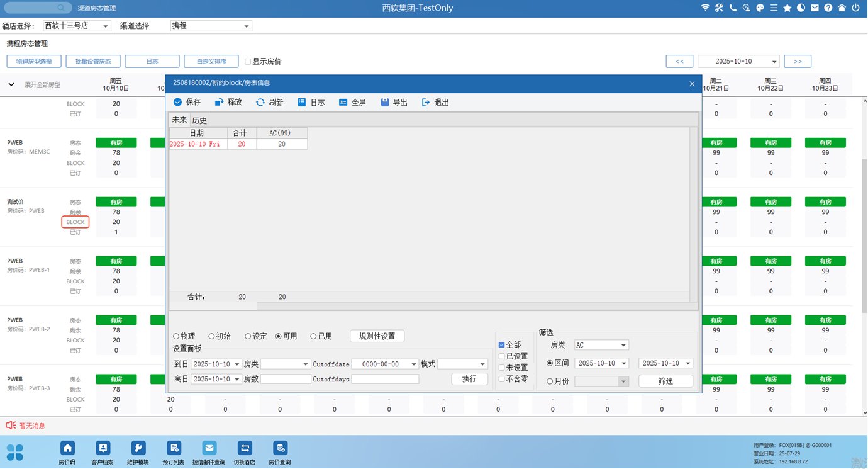Click the 执行 button
Viewport: 868px width, 469px height.
click(x=469, y=379)
